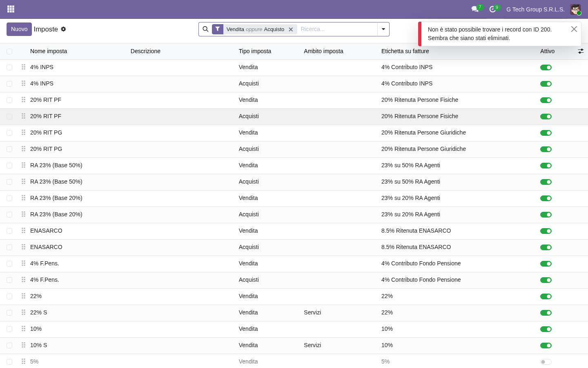Click the Nuovo button
Image resolution: width=588 pixels, height=368 pixels.
coord(19,29)
